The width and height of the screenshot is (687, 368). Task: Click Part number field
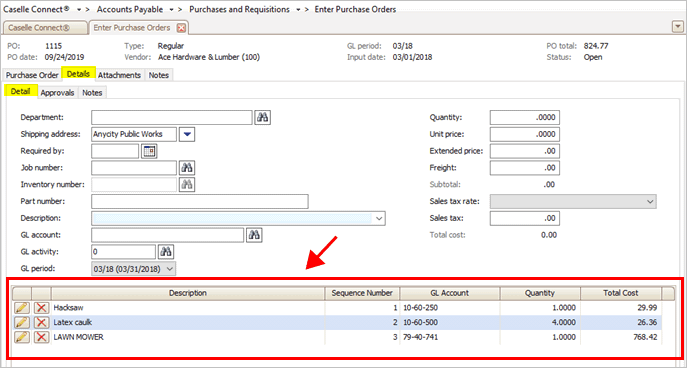click(x=200, y=202)
